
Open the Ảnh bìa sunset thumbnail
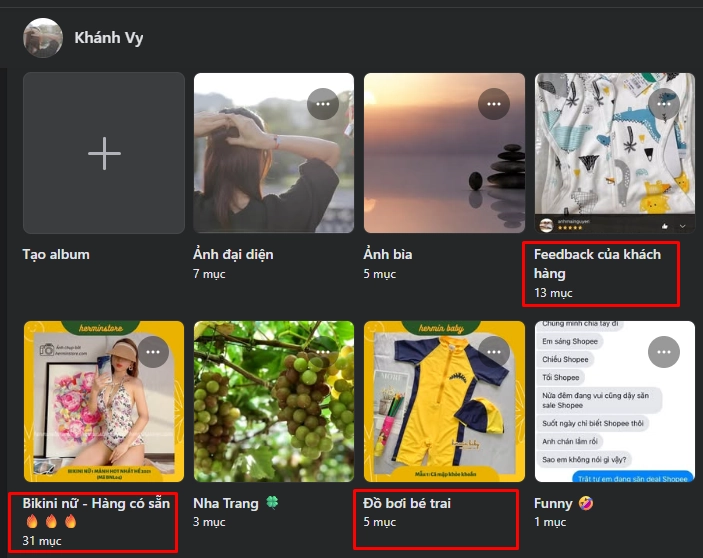tap(444, 153)
